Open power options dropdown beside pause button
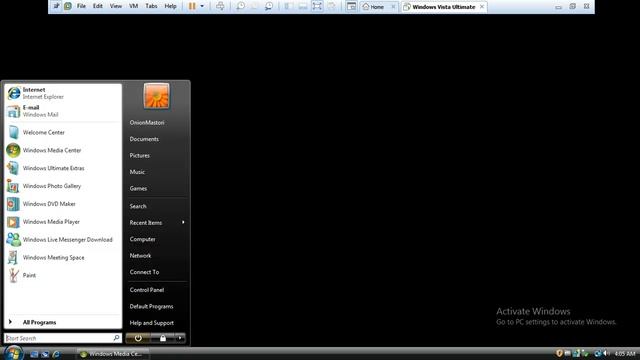 (x=202, y=6)
